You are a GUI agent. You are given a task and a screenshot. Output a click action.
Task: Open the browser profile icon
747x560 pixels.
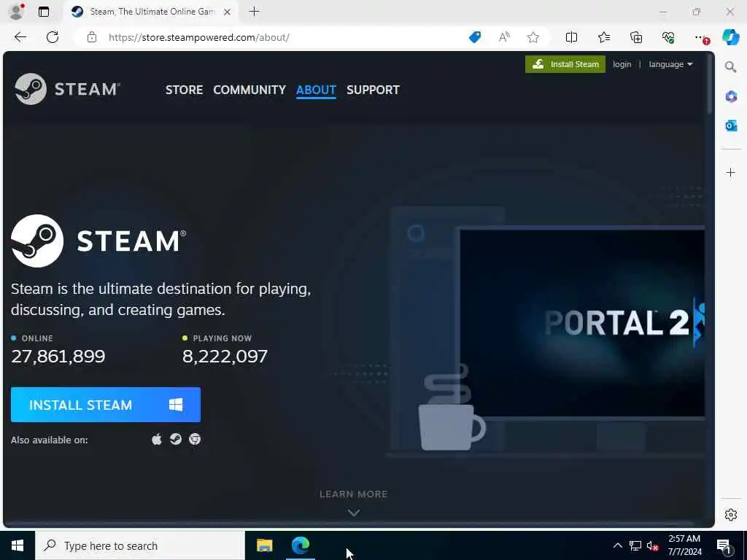point(17,12)
